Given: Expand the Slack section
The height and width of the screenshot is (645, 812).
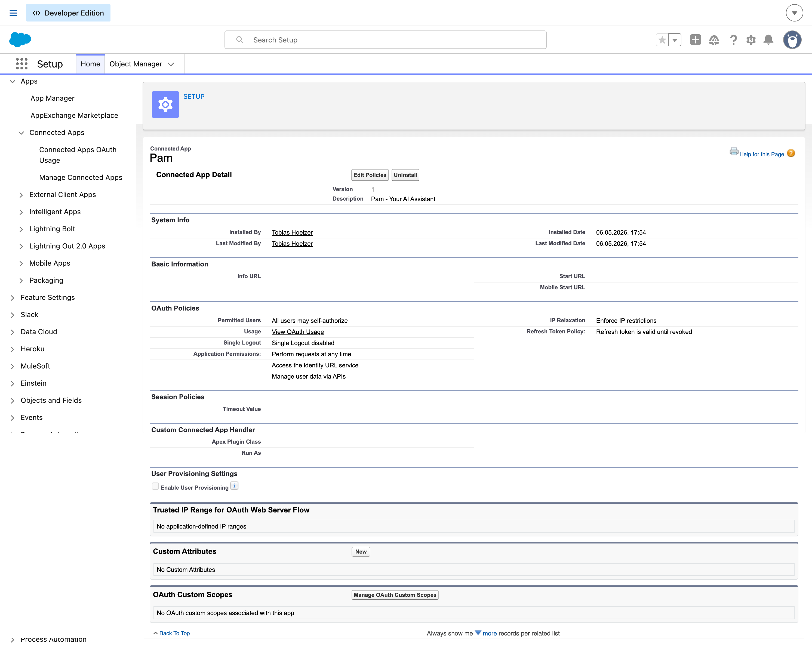Looking at the screenshot, I should (13, 315).
